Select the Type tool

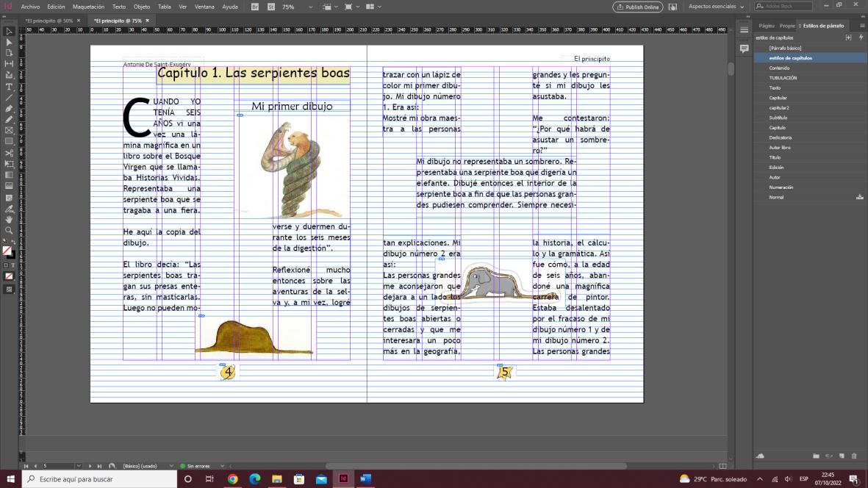9,87
